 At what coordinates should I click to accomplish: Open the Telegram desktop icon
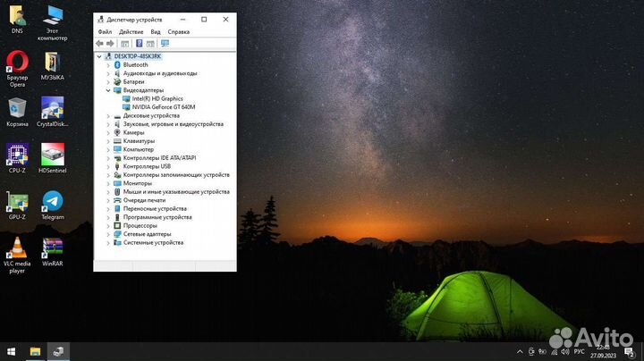point(52,203)
